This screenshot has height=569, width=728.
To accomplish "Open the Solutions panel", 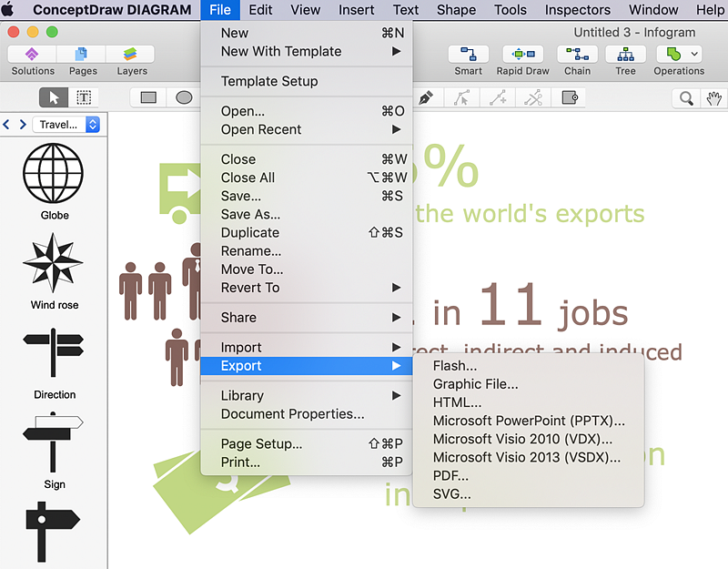I will click(33, 60).
